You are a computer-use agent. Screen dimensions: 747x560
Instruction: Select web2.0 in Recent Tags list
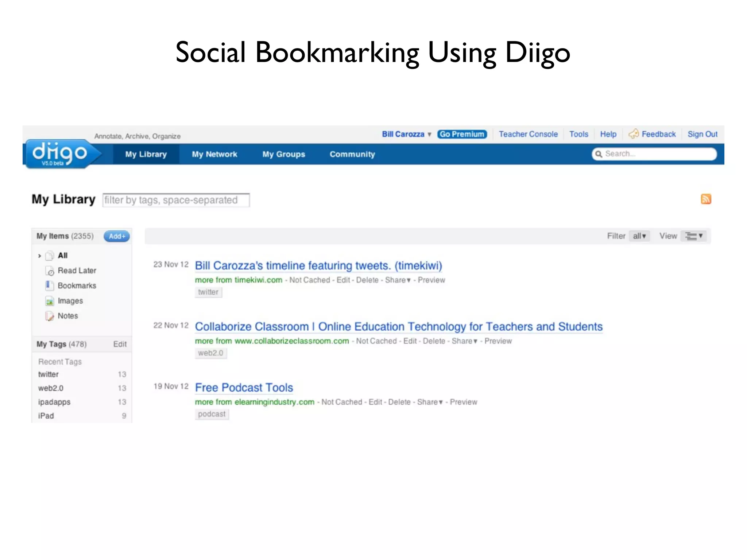51,388
